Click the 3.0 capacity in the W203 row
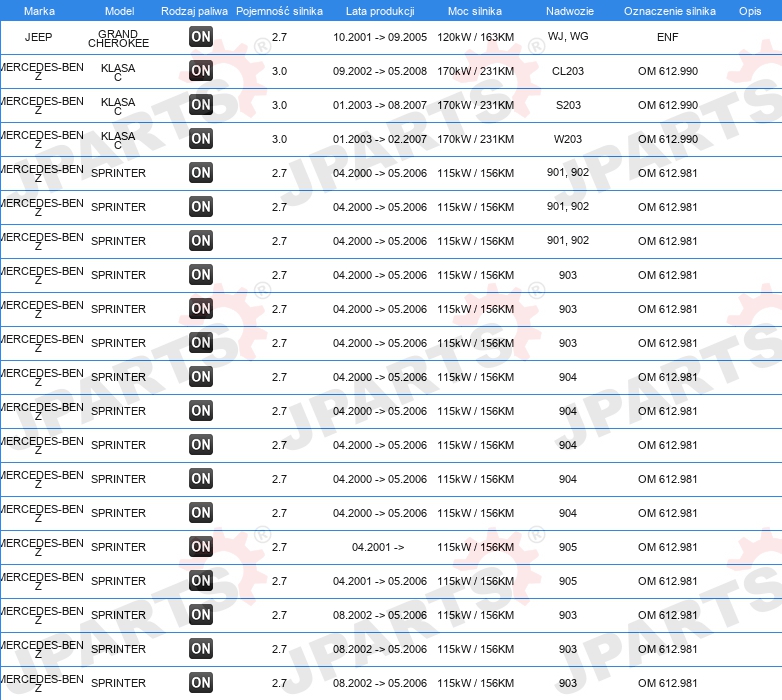782x700 pixels. click(x=279, y=139)
